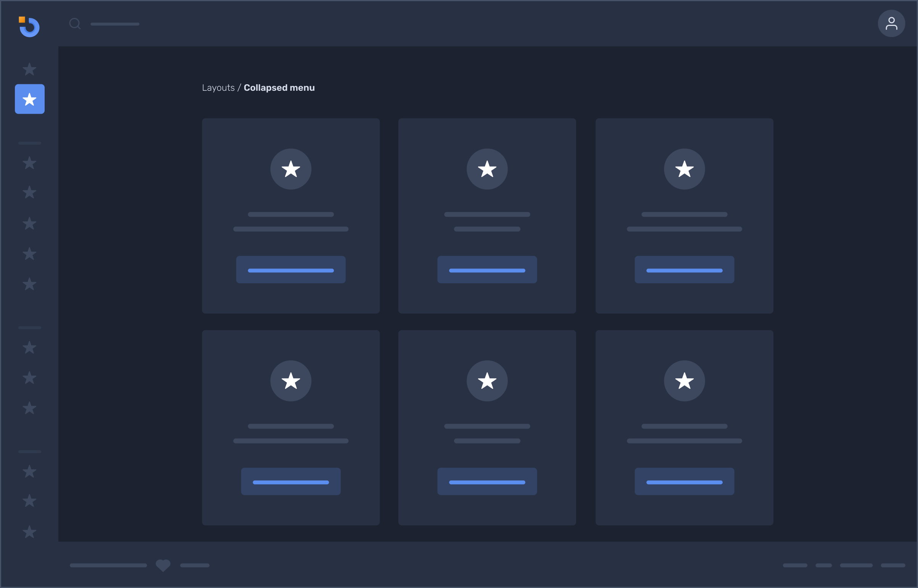Image resolution: width=918 pixels, height=588 pixels.
Task: Toggle the star on the bottom-middle card
Action: pos(487,380)
